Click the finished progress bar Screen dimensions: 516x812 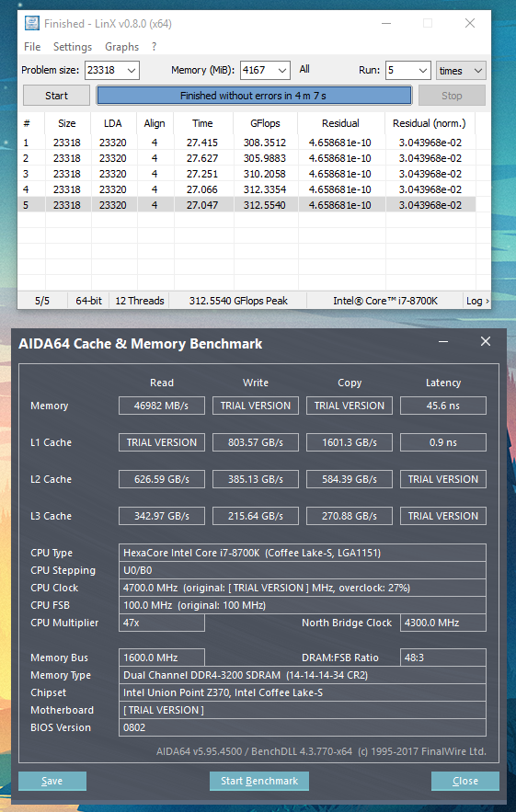tap(254, 96)
